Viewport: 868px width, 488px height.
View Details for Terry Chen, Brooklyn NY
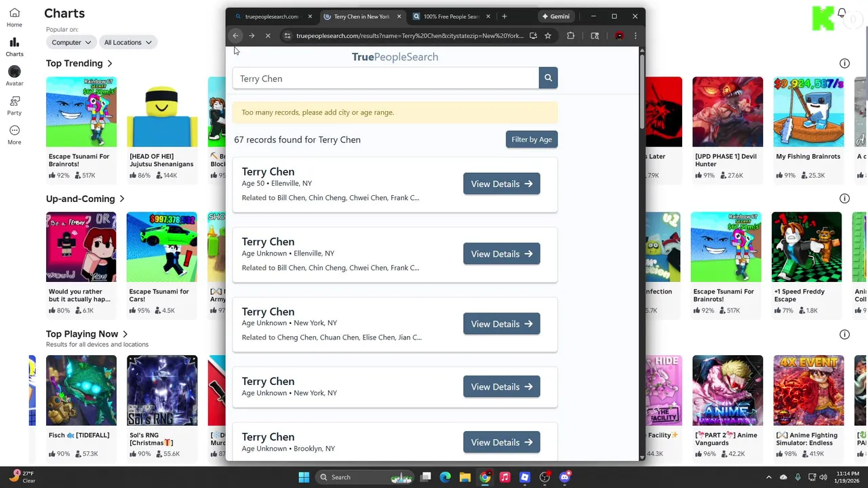[502, 443]
